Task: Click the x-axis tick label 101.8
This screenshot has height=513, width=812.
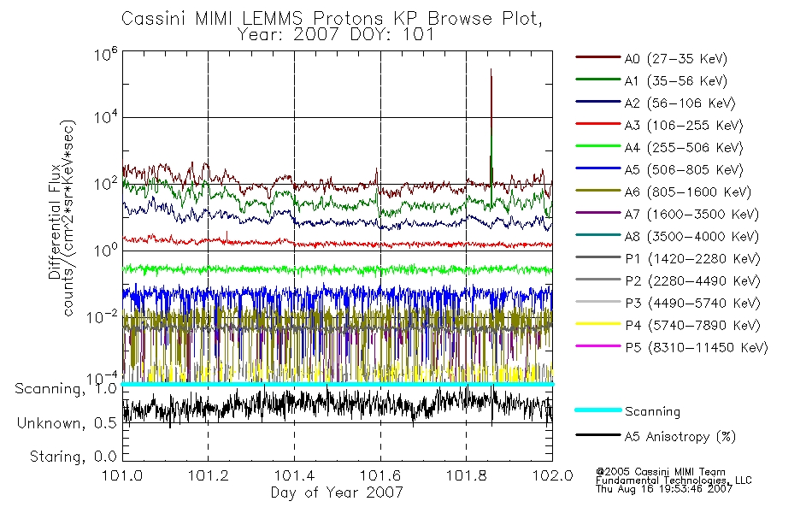Action: point(466,475)
